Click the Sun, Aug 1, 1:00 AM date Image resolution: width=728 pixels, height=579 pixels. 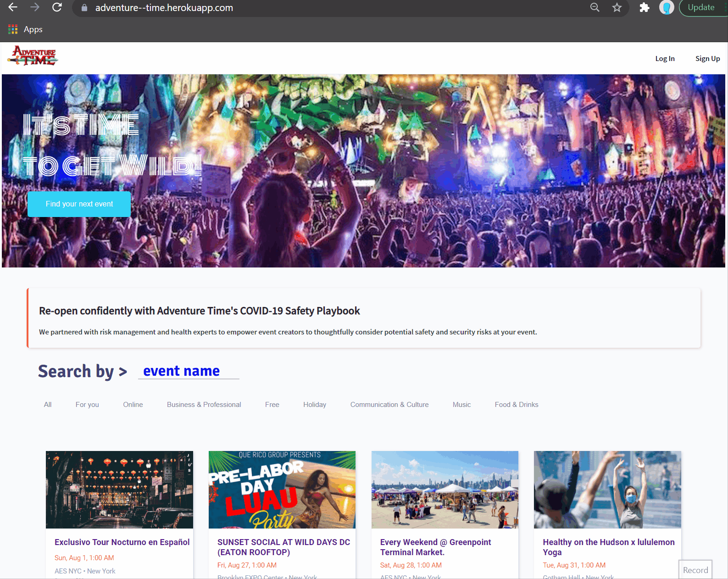tap(84, 558)
